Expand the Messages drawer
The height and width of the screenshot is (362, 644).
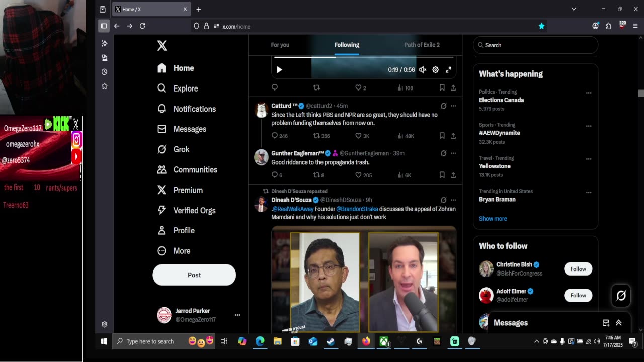[x=618, y=323]
